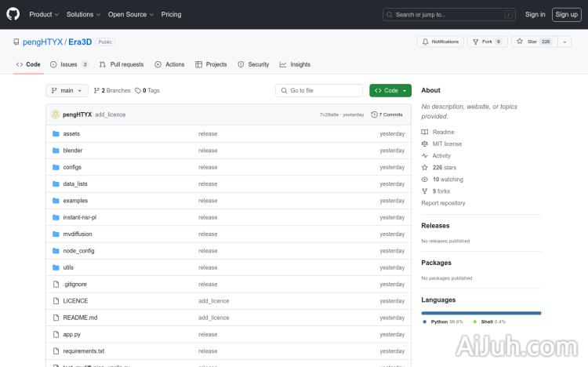Click the Notifications bell button
The width and height of the screenshot is (588, 367).
point(440,42)
